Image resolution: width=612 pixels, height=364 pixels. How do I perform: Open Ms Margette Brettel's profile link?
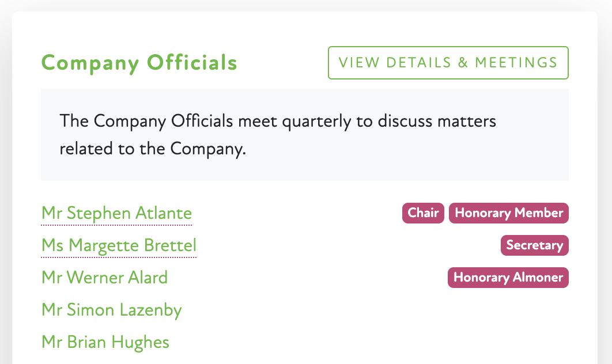[119, 245]
